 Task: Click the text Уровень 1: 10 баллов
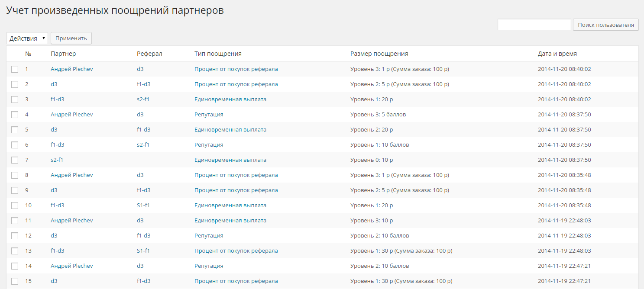379,145
